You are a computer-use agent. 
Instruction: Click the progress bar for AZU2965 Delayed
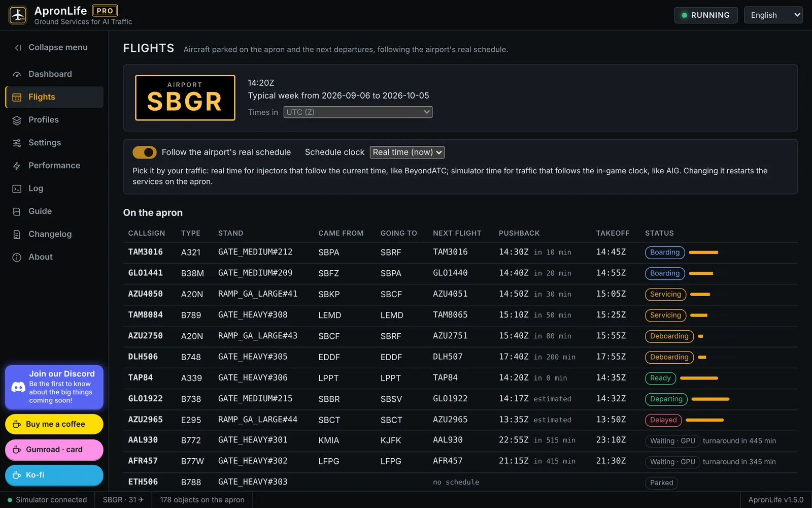click(704, 420)
